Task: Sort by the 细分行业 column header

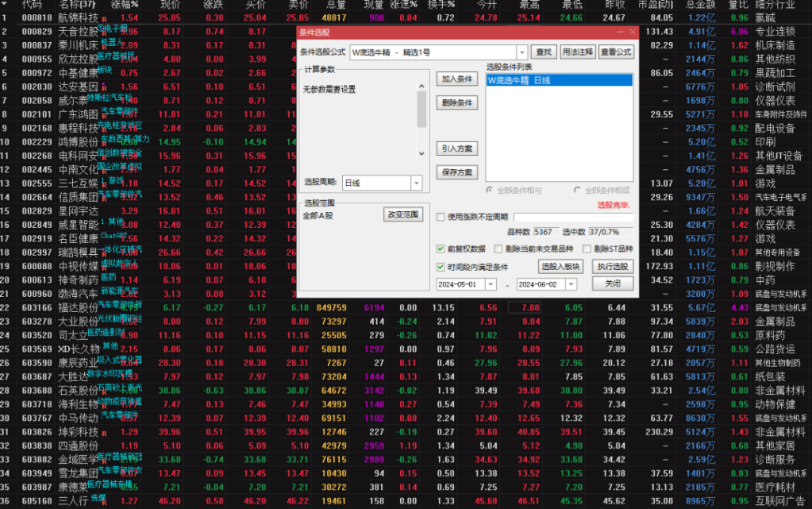Action: [x=775, y=5]
